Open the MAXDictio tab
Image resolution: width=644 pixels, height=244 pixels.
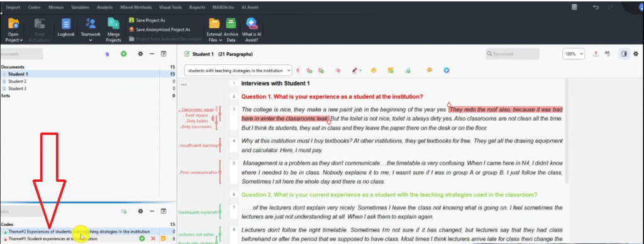tap(223, 8)
